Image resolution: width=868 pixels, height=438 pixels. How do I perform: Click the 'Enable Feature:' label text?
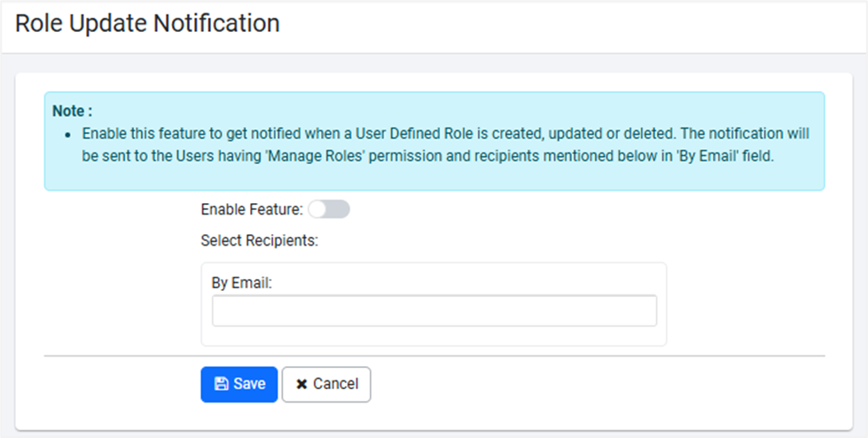(252, 210)
